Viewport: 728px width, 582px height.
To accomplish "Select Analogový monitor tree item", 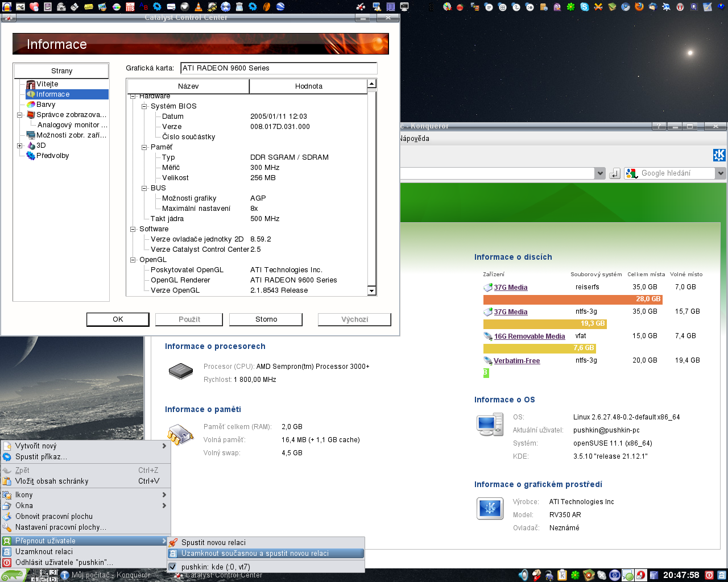I will 72,125.
